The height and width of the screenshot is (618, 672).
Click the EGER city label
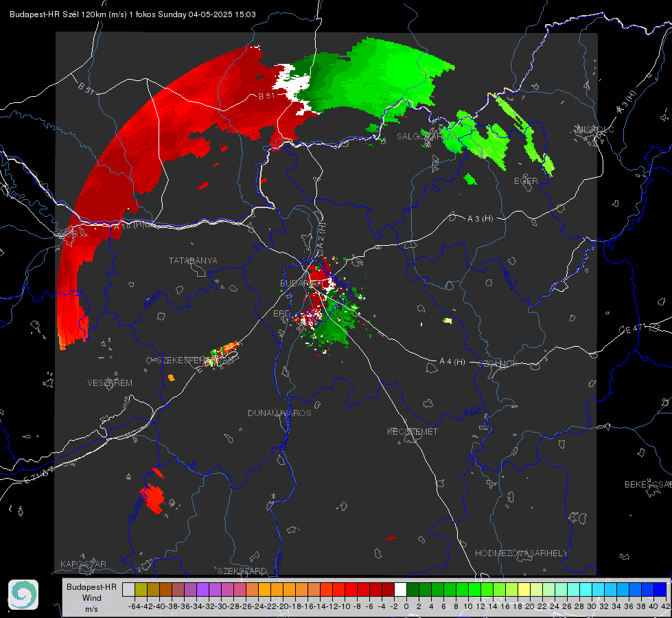tap(526, 181)
